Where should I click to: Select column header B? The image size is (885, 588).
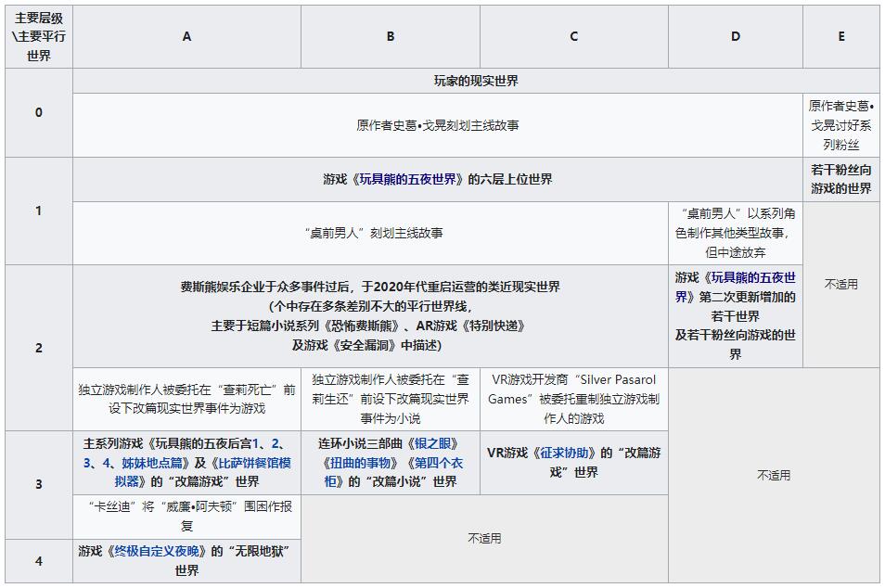[390, 37]
